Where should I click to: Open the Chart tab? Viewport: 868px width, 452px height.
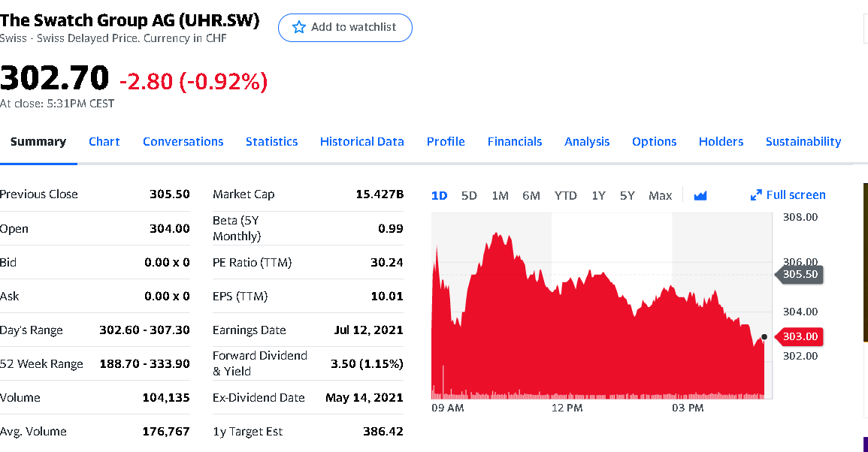(104, 142)
